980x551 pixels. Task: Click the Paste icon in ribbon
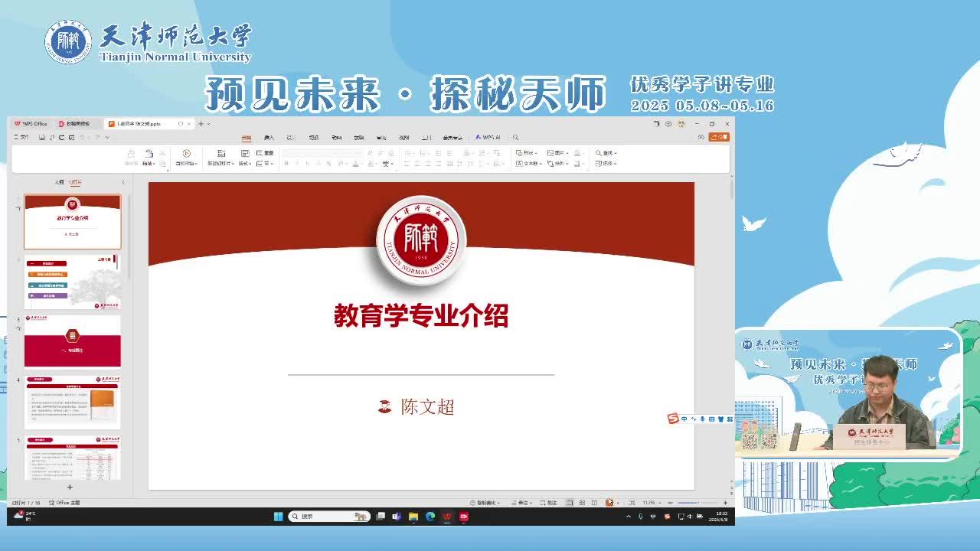click(x=149, y=153)
